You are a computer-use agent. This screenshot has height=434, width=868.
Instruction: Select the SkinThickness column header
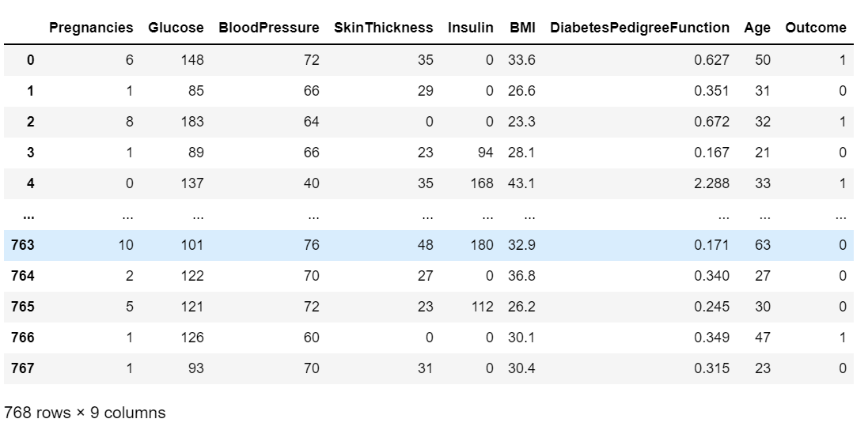coord(384,28)
